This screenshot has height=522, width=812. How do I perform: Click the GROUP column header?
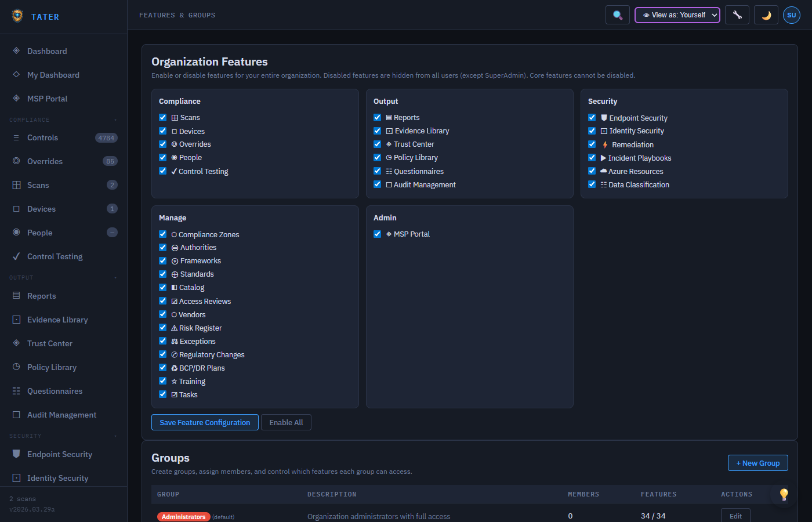click(168, 495)
